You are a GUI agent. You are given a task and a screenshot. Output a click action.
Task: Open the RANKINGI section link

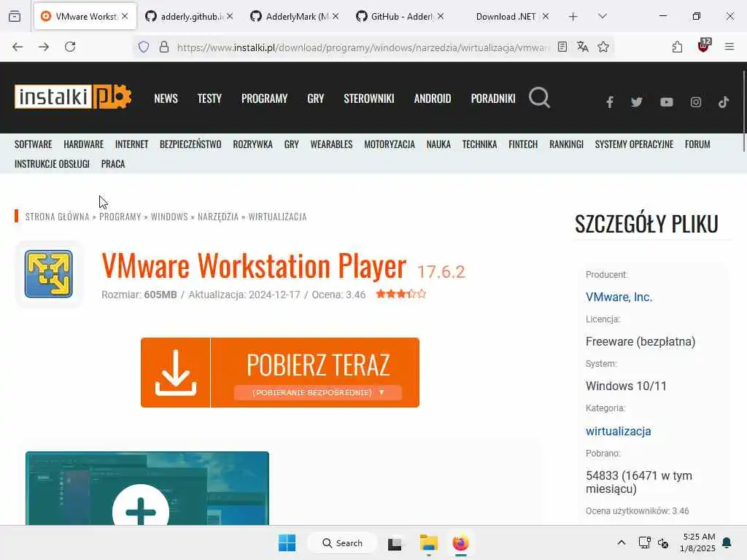(x=566, y=144)
